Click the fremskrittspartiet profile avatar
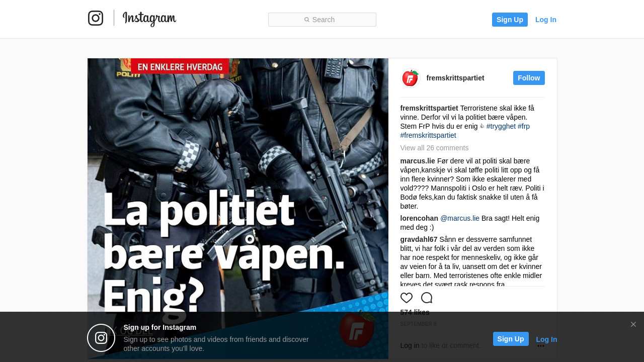This screenshot has height=362, width=644. click(x=410, y=78)
